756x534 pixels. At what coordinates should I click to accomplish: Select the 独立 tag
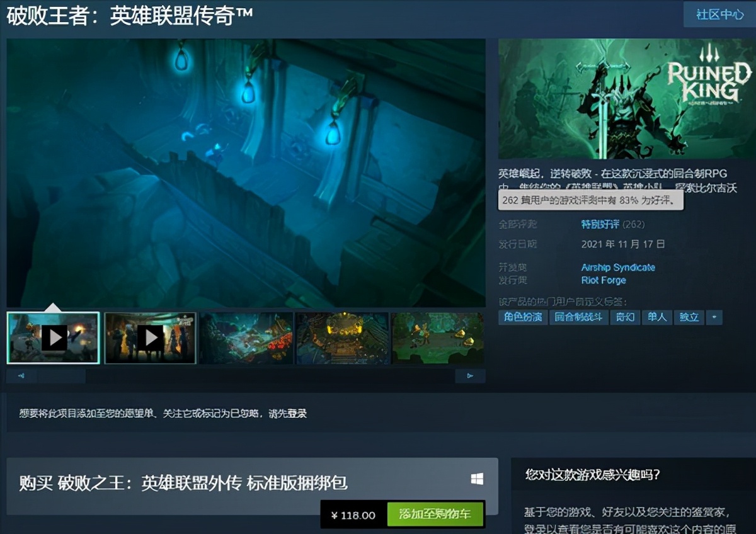pos(689,317)
